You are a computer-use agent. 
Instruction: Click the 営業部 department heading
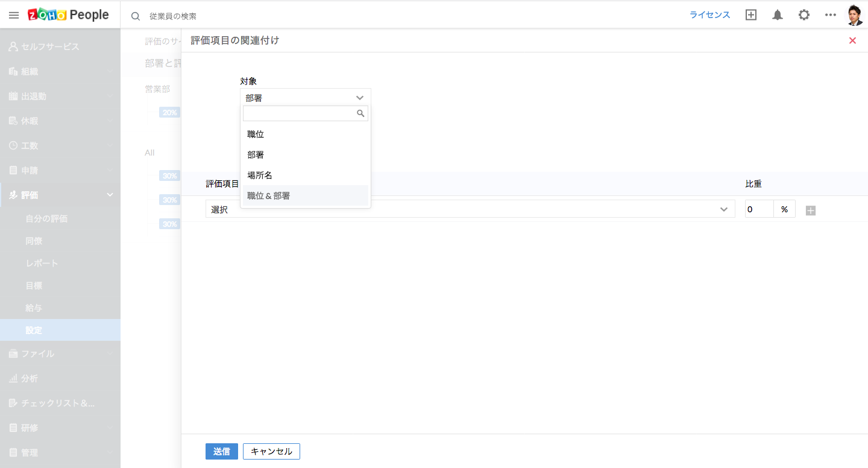pos(157,89)
